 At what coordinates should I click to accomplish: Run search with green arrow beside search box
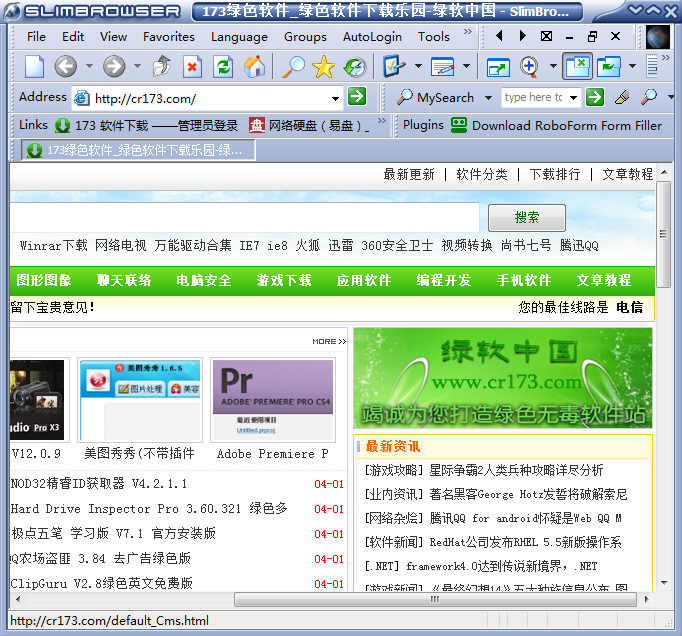595,97
